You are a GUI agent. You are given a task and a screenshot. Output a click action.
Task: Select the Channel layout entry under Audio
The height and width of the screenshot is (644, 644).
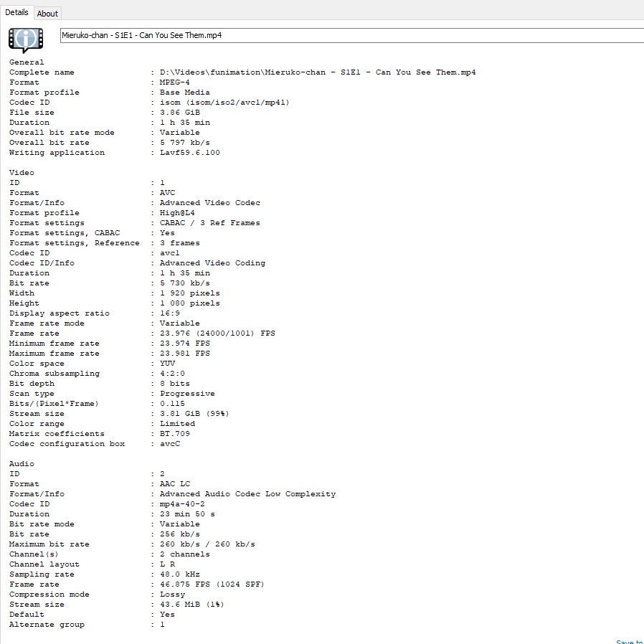[x=44, y=564]
